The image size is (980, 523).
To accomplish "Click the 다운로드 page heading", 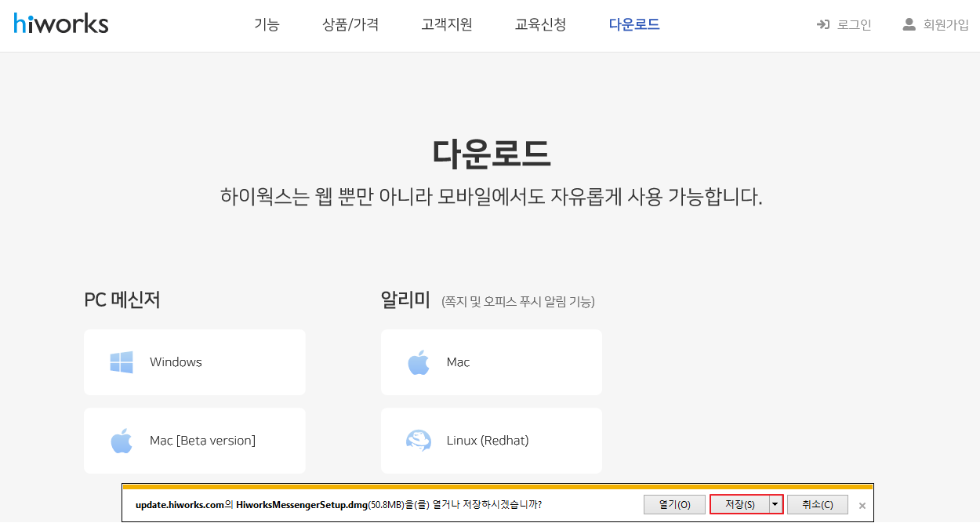I will (492, 154).
